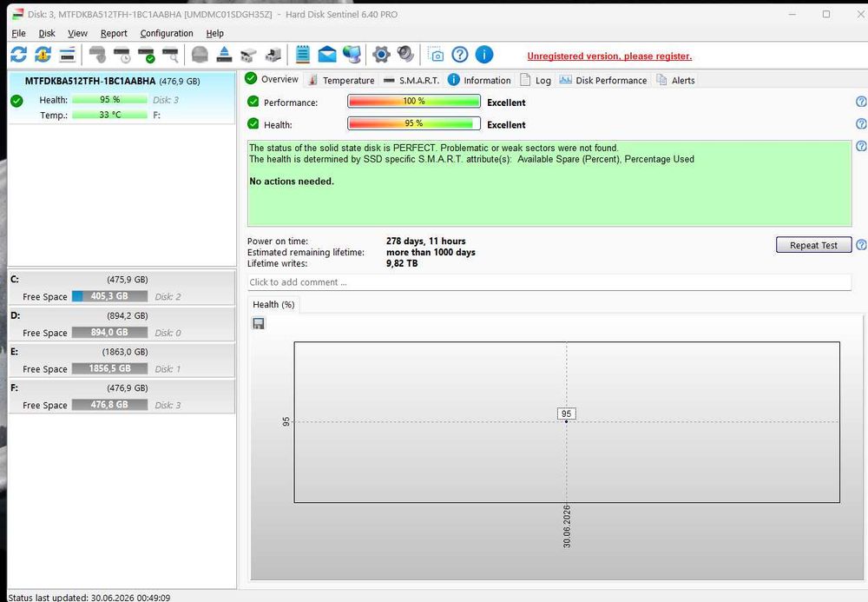Image resolution: width=868 pixels, height=602 pixels.
Task: Click the 1856,5 GB free space bar
Action: [x=109, y=368]
